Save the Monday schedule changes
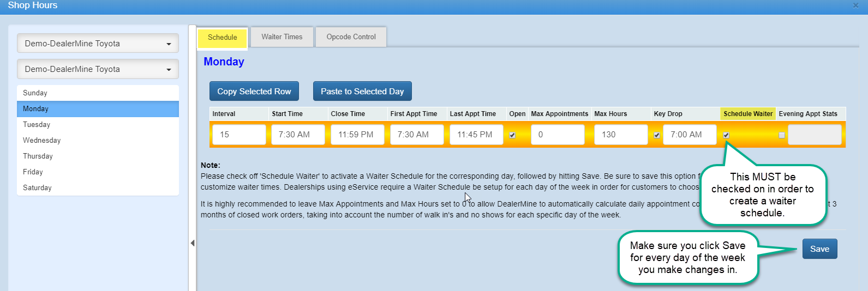 tap(819, 249)
